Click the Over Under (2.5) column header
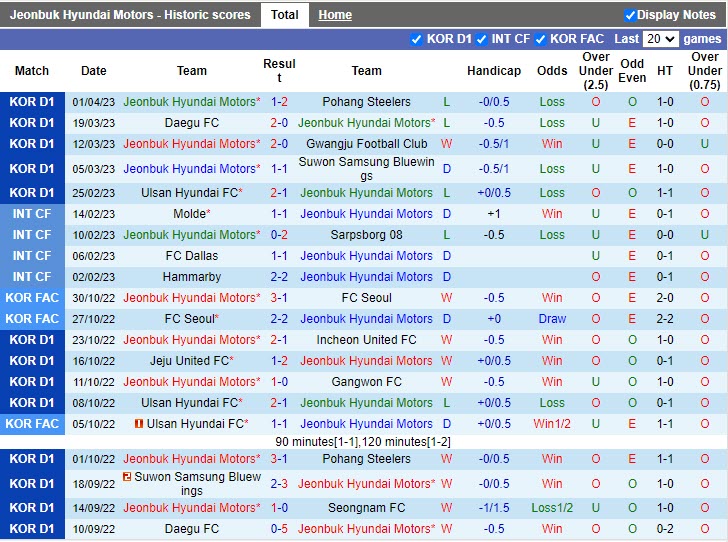This screenshot has height=542, width=728. coord(596,71)
